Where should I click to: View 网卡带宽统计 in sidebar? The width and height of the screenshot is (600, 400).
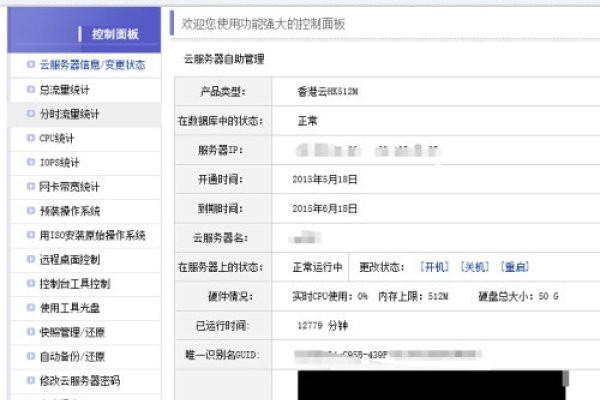click(69, 186)
